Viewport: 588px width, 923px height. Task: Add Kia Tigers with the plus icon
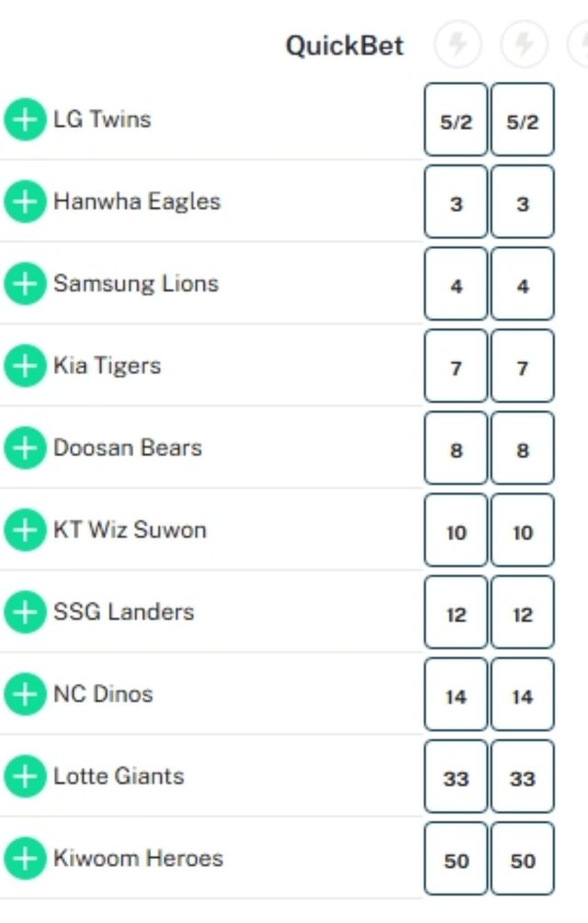tap(25, 366)
